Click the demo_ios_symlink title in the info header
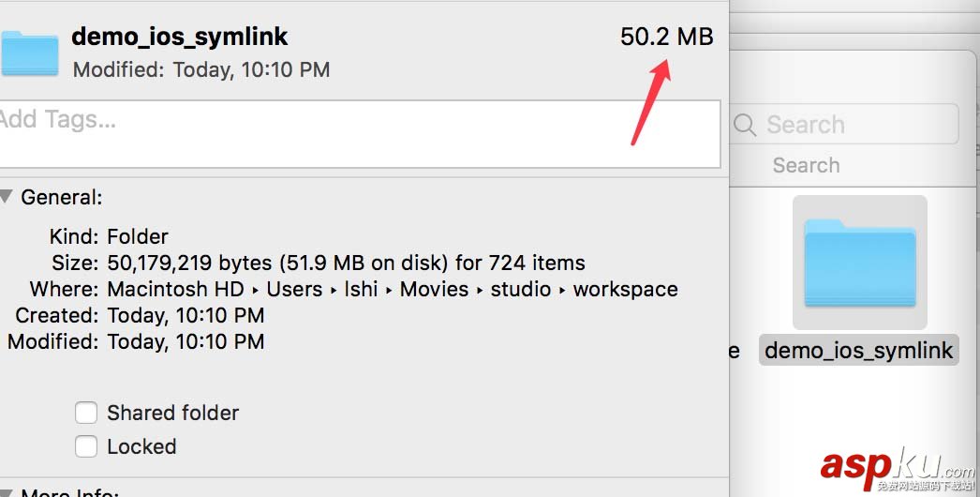The height and width of the screenshot is (497, 980). click(x=180, y=37)
